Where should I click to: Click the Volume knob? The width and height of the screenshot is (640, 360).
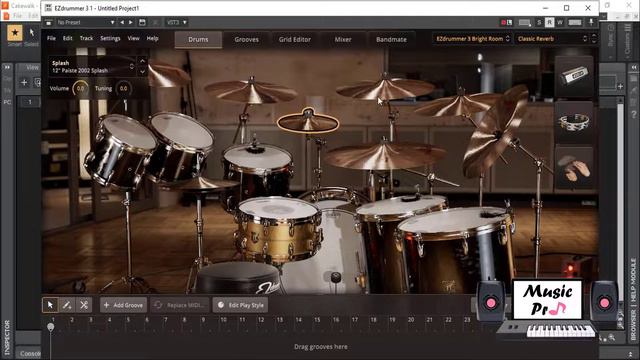[x=80, y=88]
